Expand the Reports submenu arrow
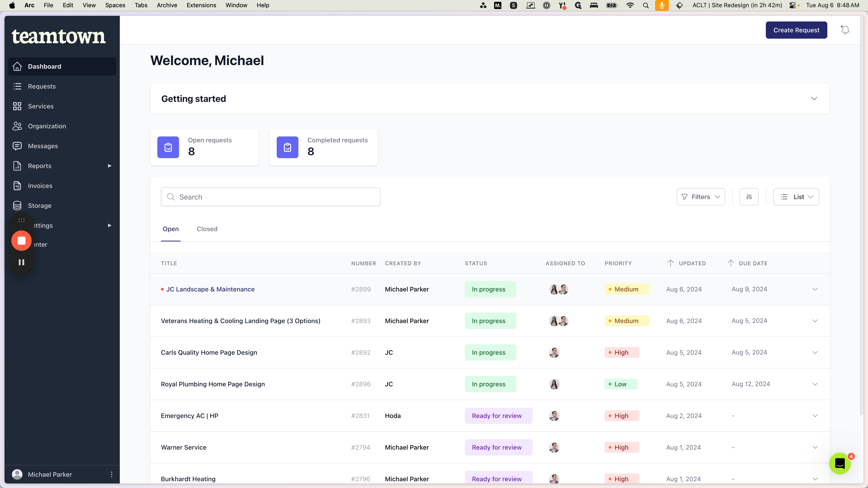Screen dimensions: 868x488 [x=109, y=166]
